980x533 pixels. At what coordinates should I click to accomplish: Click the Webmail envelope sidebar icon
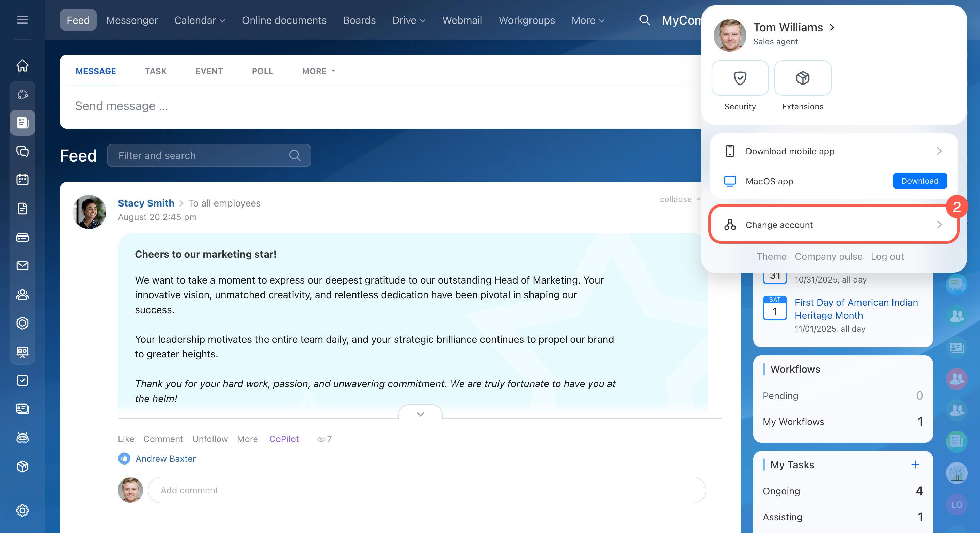tap(22, 266)
